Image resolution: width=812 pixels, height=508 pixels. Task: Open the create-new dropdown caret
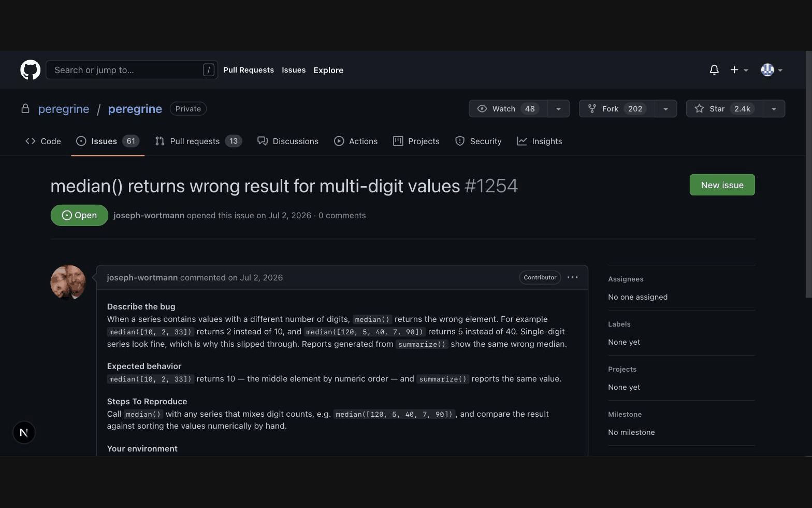[746, 70]
